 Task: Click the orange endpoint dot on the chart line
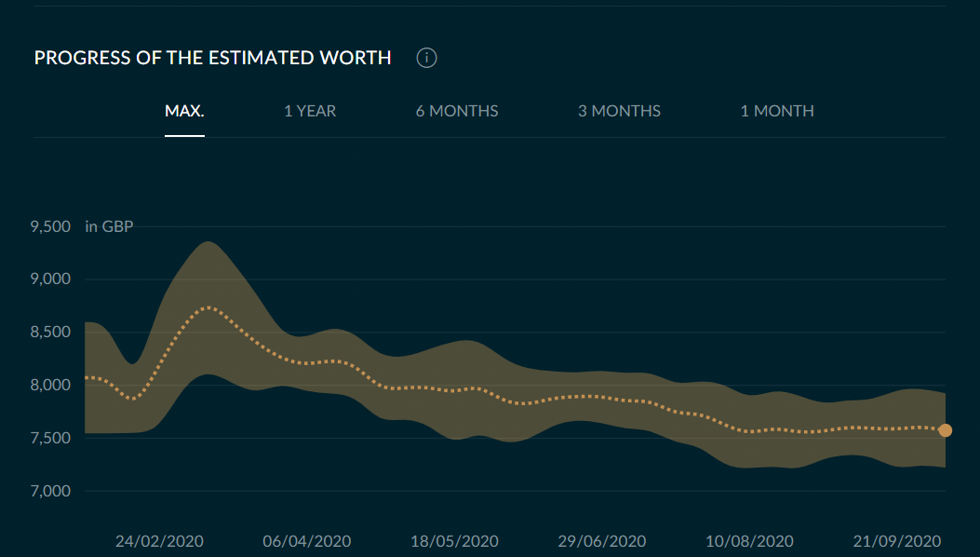tap(946, 430)
